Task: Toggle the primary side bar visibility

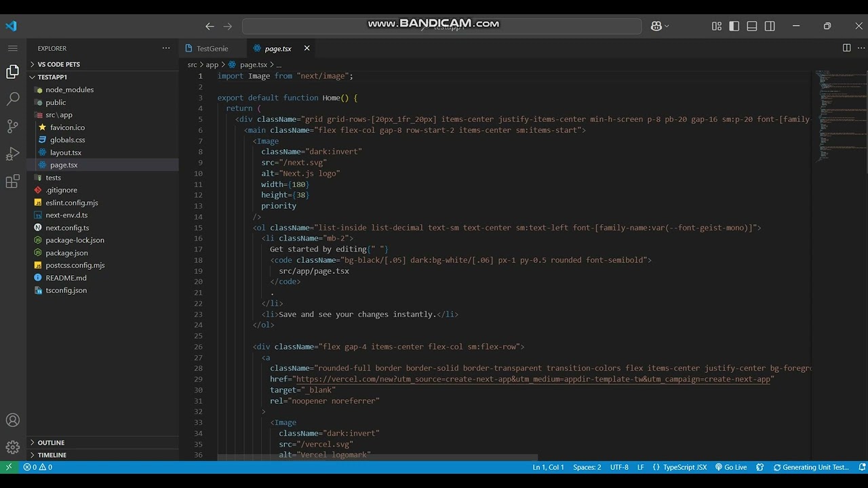Action: [734, 26]
